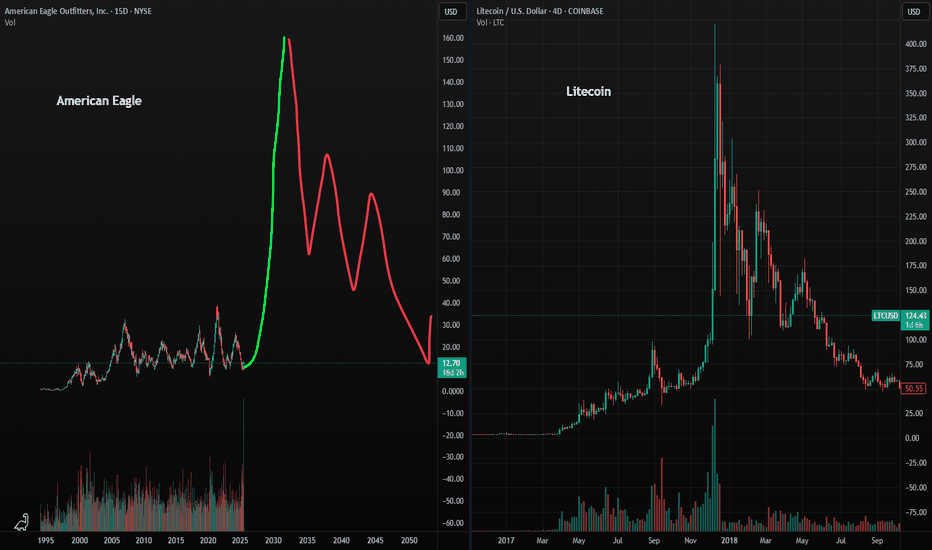
Task: Open the USD currency selector on American Eagle chart
Action: click(452, 12)
